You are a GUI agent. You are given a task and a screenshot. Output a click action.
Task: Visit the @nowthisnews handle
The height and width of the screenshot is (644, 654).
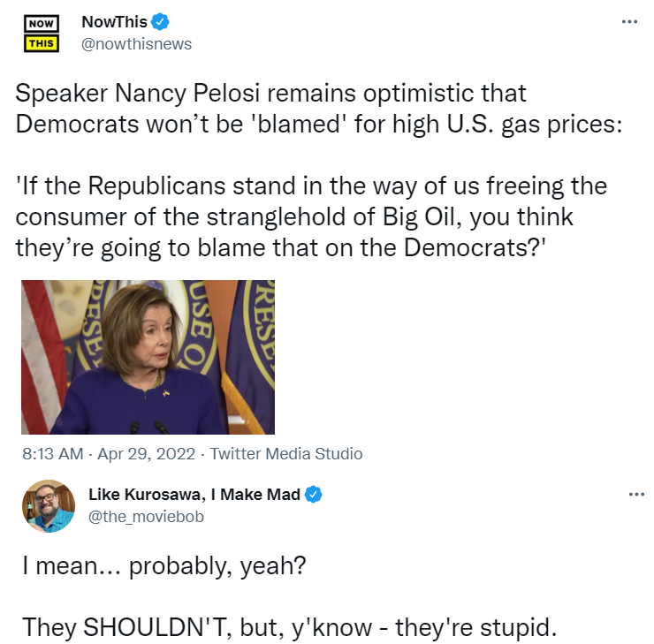[x=136, y=43]
